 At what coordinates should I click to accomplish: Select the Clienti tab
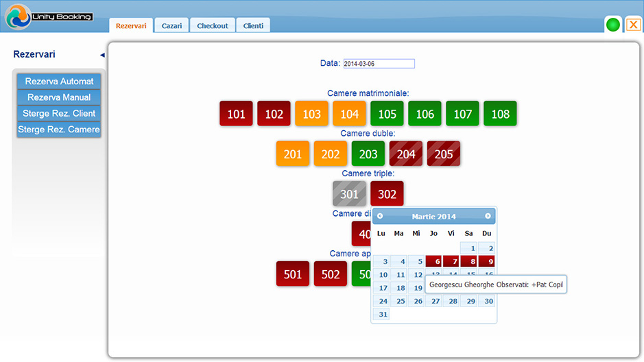pyautogui.click(x=253, y=25)
